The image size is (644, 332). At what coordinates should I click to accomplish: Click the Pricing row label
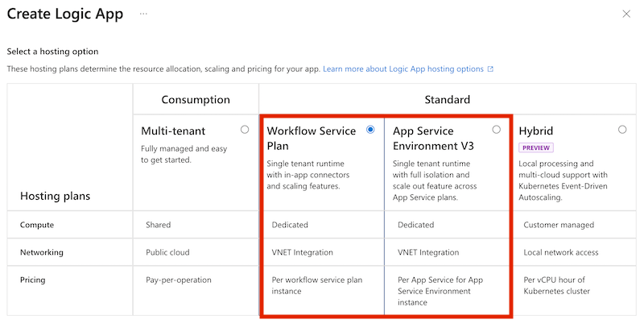pos(33,280)
